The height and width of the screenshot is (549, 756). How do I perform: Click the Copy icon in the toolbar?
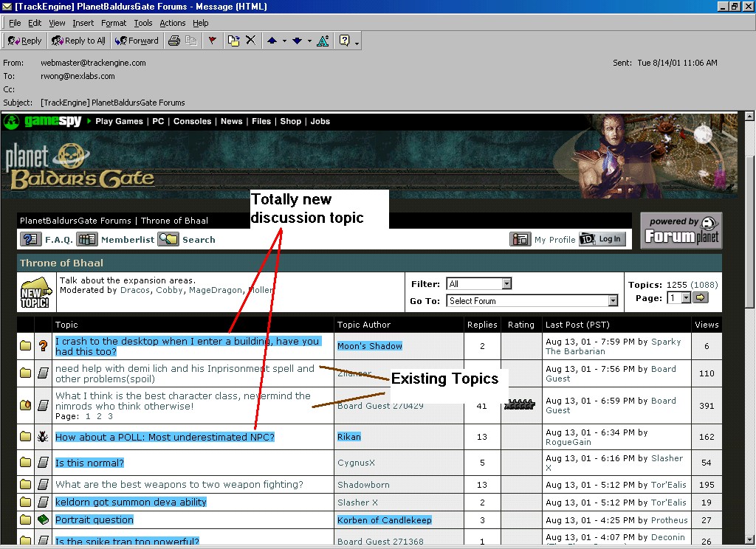[191, 41]
